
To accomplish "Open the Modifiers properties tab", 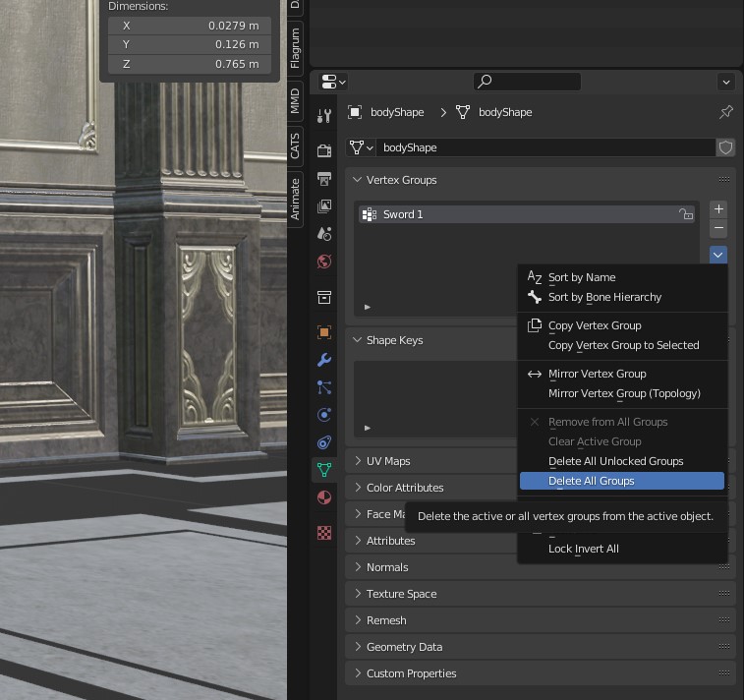I will coord(324,360).
